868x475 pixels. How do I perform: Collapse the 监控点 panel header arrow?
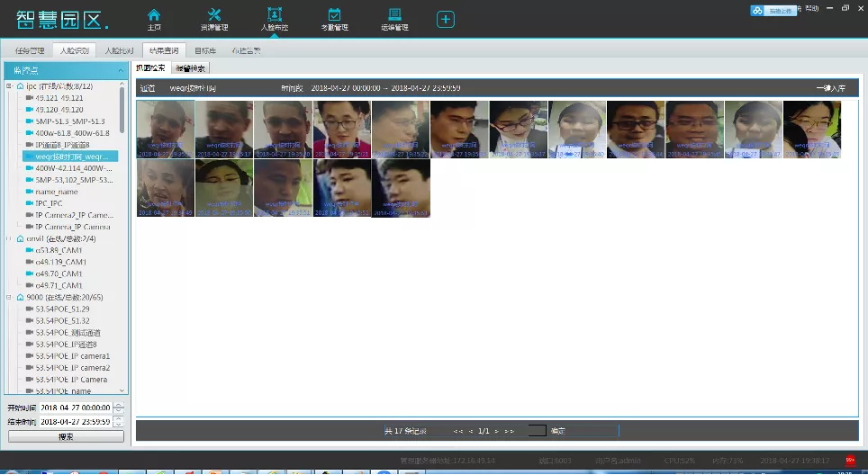(x=122, y=69)
